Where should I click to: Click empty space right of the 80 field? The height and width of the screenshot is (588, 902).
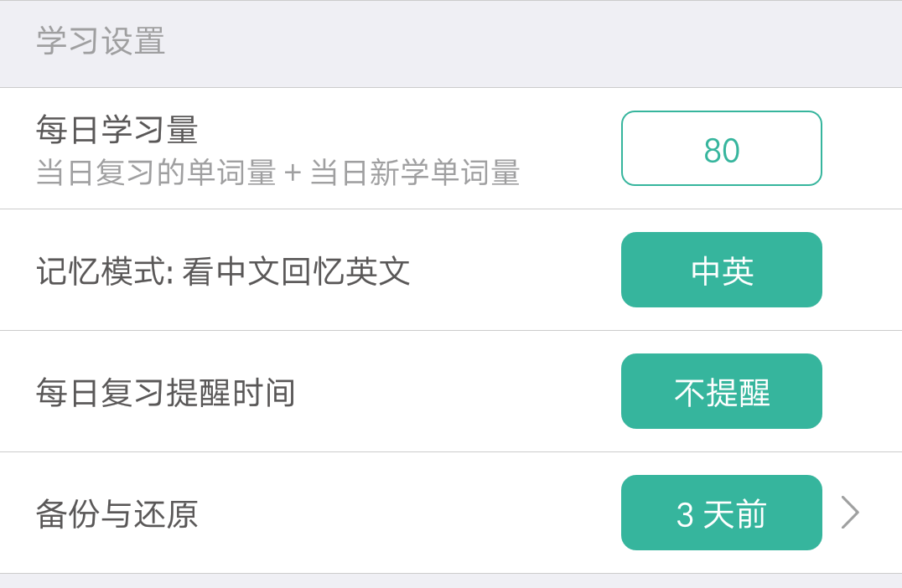tap(862, 148)
